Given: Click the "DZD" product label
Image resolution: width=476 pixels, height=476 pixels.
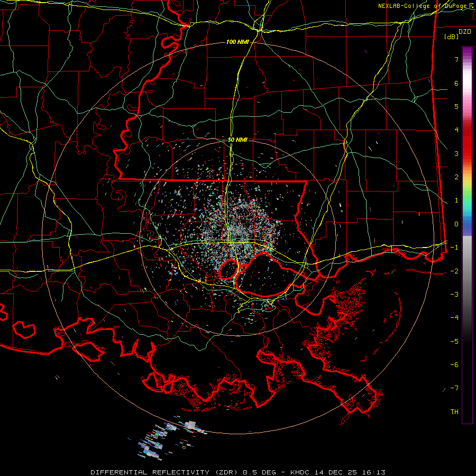Looking at the screenshot, I should (465, 32).
